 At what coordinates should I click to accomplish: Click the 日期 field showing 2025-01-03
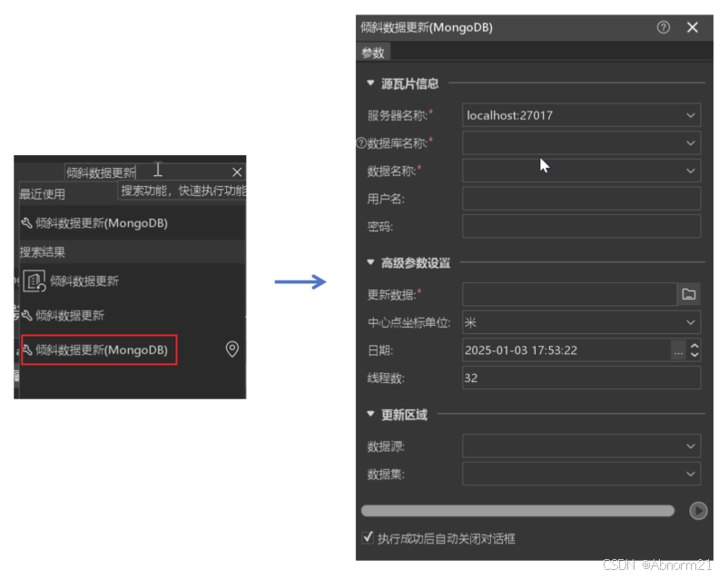pos(566,350)
